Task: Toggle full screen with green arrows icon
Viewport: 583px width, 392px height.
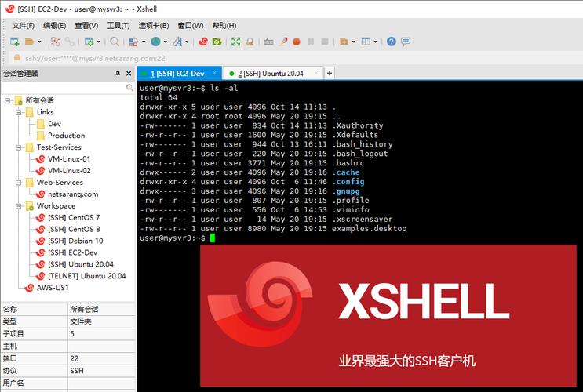Action: (235, 42)
